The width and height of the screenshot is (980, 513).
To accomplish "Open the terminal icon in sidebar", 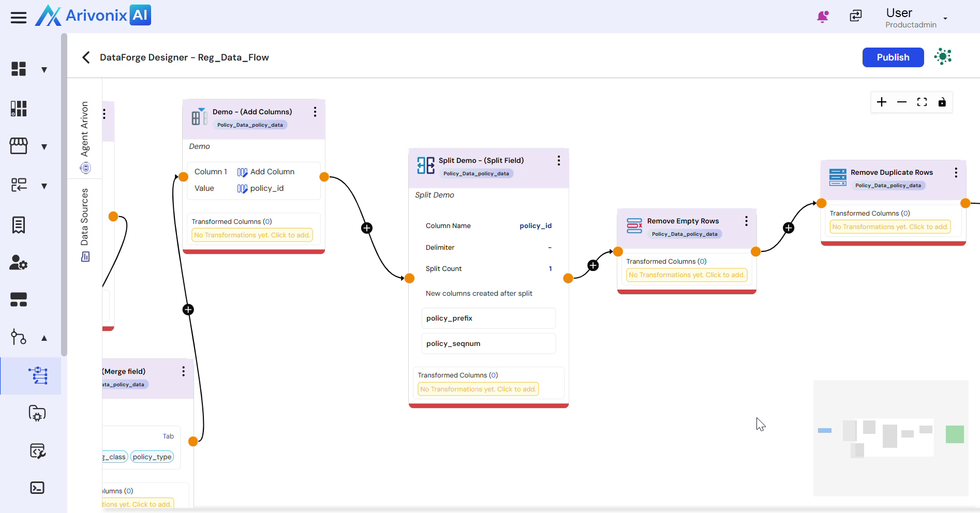I will (37, 488).
